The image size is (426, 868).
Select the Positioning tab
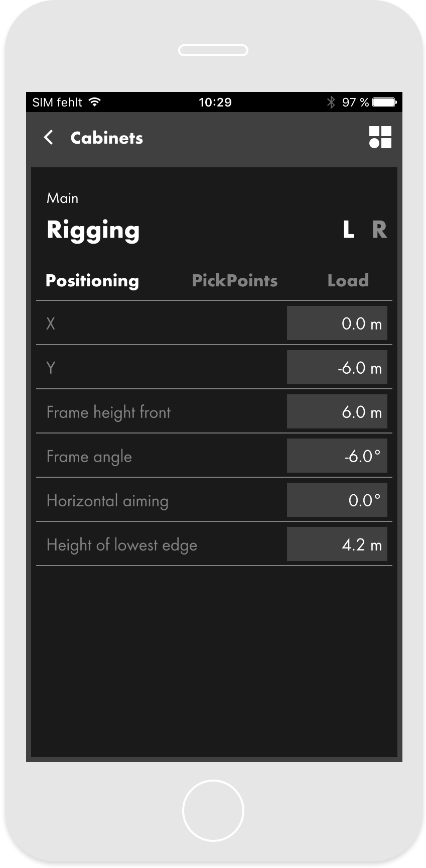[x=92, y=280]
